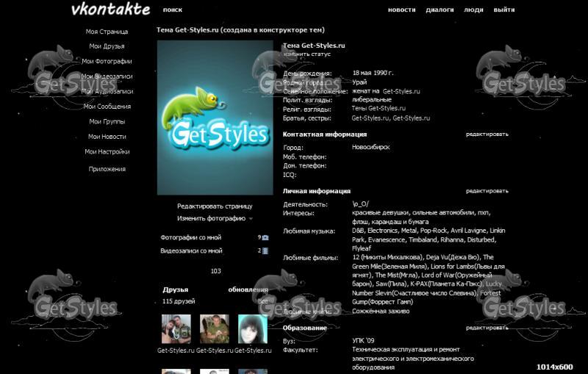The width and height of the screenshot is (588, 374).
Task: Click Редактировать страницу link
Action: (x=215, y=206)
